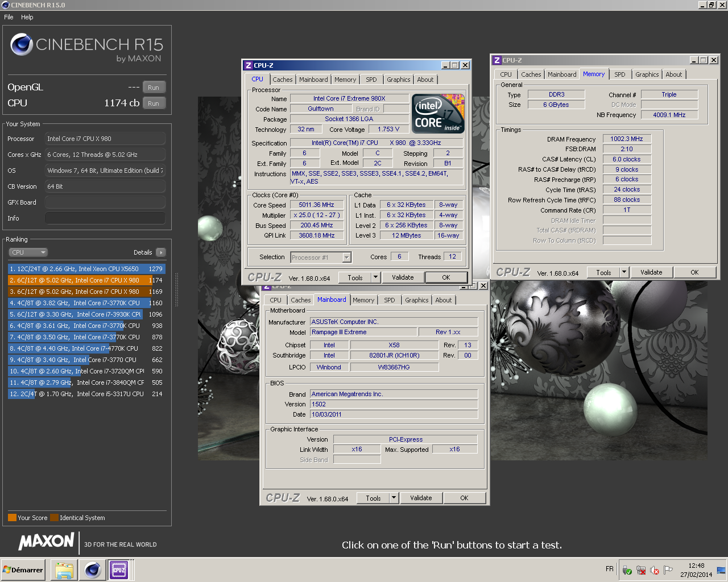Click Validate in the CPU-Z memory window

pyautogui.click(x=651, y=273)
